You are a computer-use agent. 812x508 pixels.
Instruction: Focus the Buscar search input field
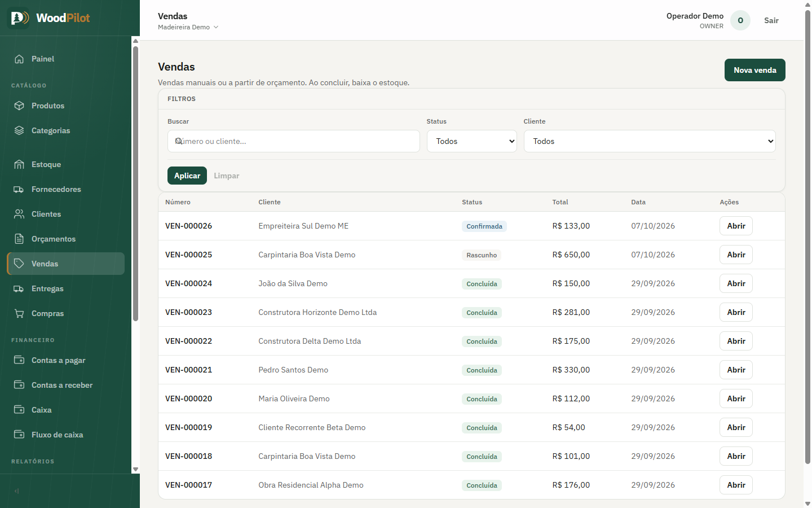pos(294,141)
